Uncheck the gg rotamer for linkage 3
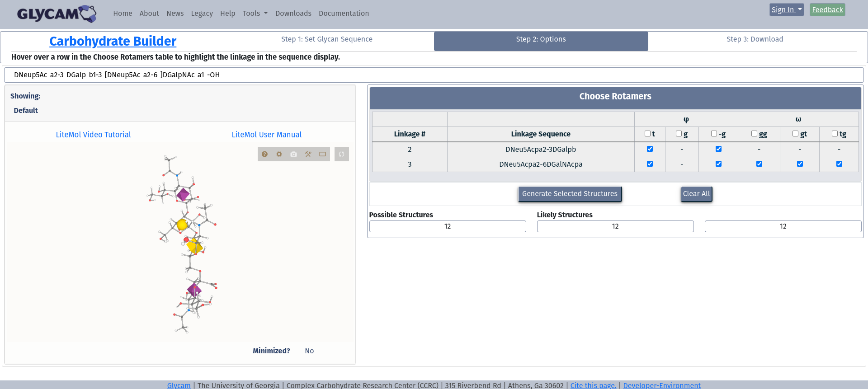The height and width of the screenshot is (389, 868). coord(759,164)
